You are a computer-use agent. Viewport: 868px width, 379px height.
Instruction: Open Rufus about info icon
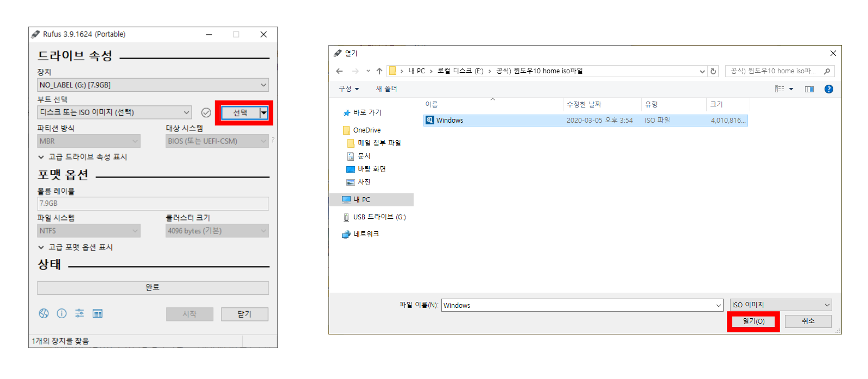pyautogui.click(x=62, y=313)
